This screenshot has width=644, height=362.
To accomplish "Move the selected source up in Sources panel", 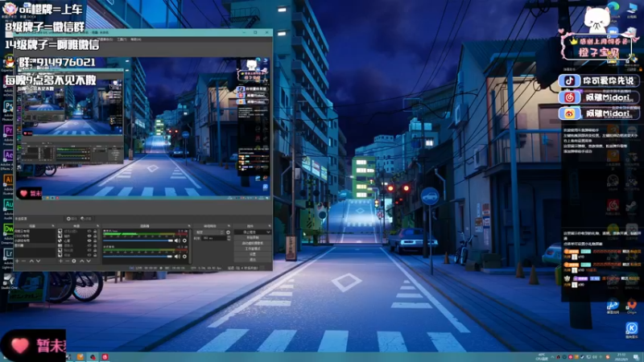I will 82,261.
